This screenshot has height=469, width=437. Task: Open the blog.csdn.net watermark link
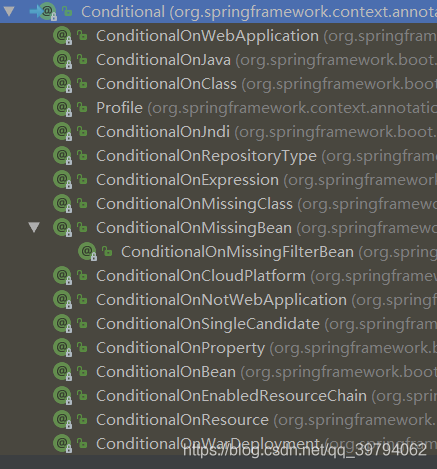(305, 451)
